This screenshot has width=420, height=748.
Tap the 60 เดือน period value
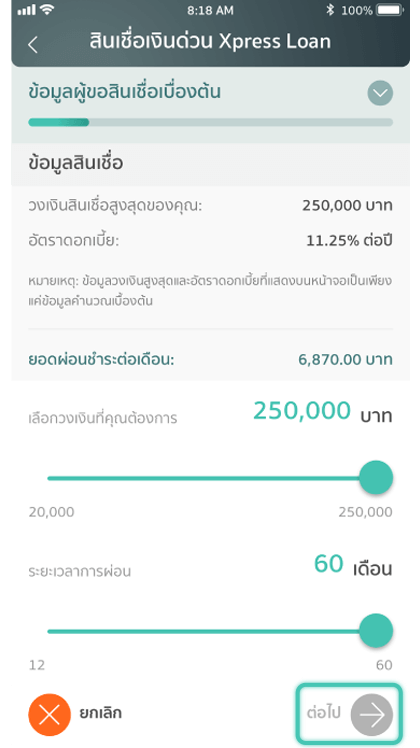pos(353,565)
